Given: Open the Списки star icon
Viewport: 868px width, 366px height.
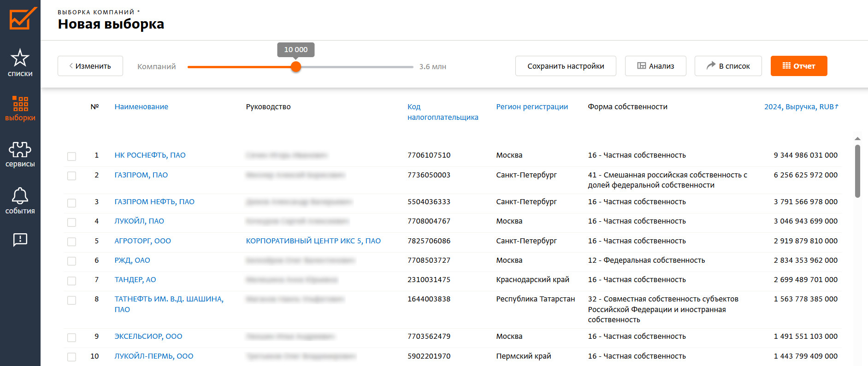Looking at the screenshot, I should pos(20,58).
